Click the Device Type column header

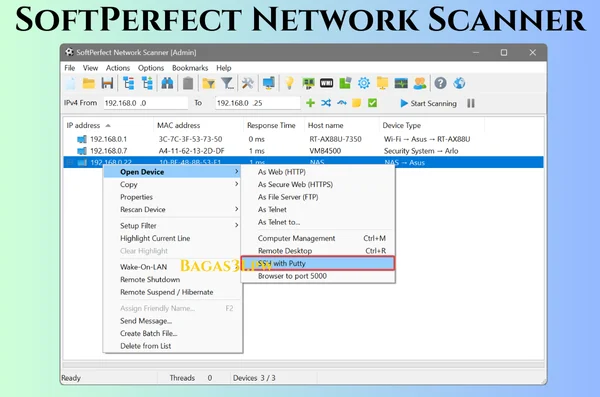[432, 125]
